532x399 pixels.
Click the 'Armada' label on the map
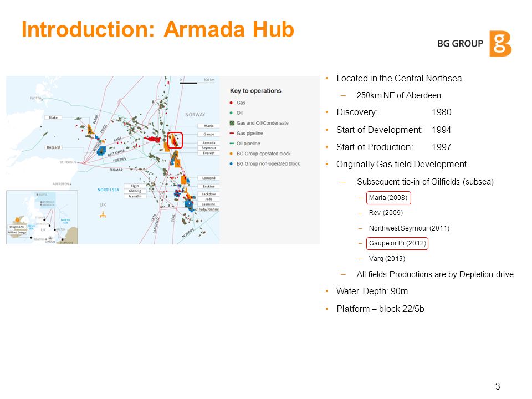(x=209, y=143)
